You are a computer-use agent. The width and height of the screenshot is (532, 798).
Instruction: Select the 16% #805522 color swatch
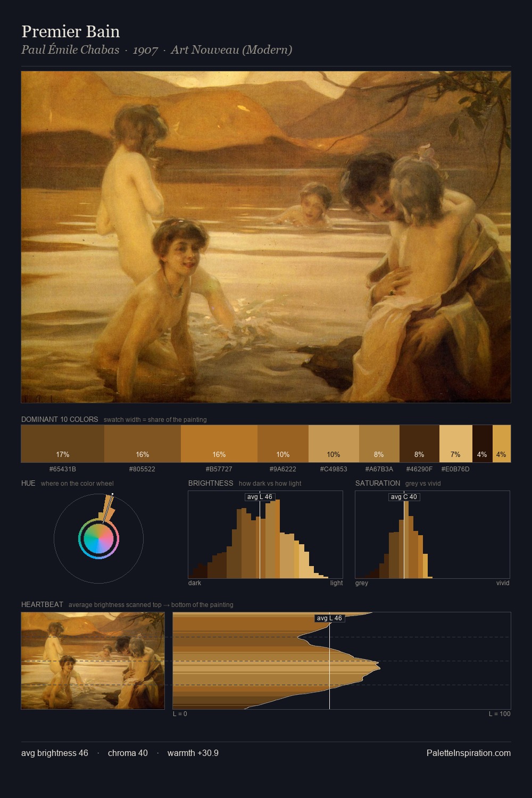click(143, 444)
